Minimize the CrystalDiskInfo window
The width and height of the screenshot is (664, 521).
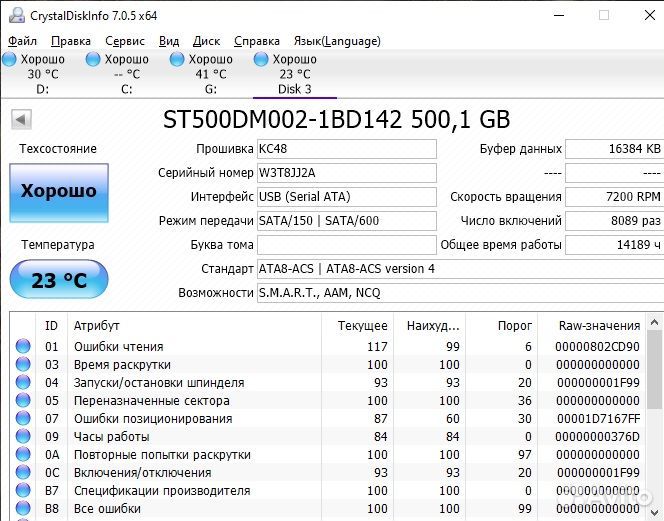pyautogui.click(x=559, y=16)
